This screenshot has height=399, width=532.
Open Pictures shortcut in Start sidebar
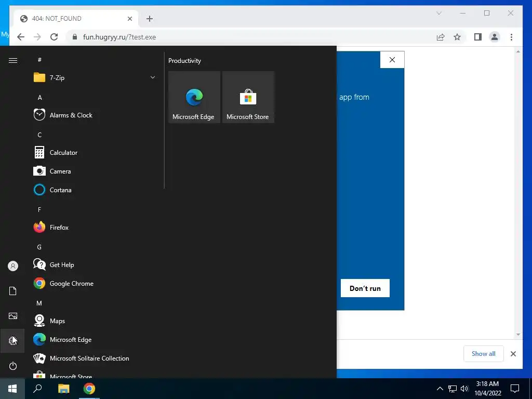(12, 316)
